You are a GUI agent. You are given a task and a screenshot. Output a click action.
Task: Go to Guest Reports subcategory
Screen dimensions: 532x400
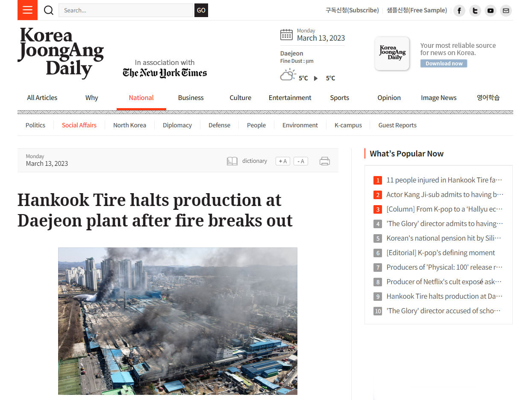tap(397, 125)
